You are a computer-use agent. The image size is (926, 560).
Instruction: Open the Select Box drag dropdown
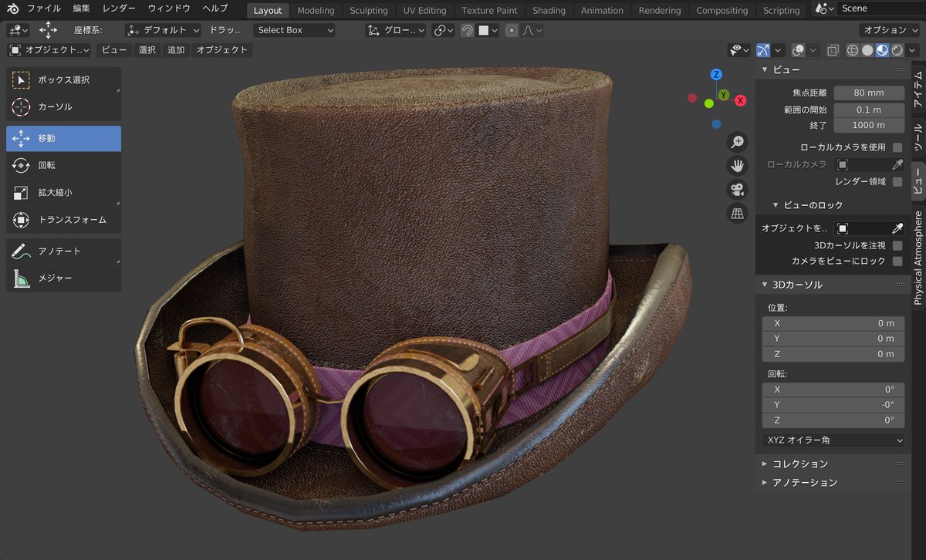pyautogui.click(x=294, y=31)
